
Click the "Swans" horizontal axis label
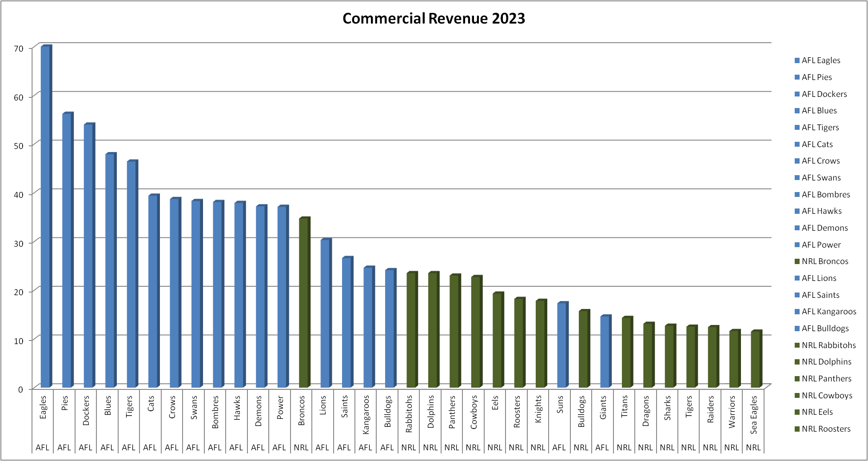(x=194, y=408)
